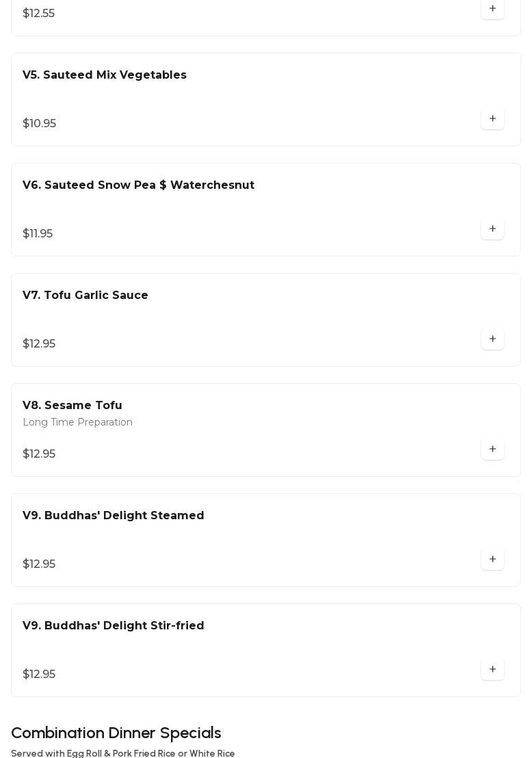Add Buddhas' Delight Stir-fried to cart
The image size is (532, 758).
(x=492, y=670)
